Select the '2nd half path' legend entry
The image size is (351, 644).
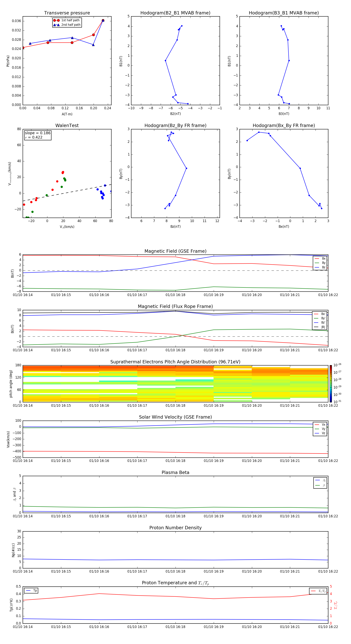click(x=67, y=25)
